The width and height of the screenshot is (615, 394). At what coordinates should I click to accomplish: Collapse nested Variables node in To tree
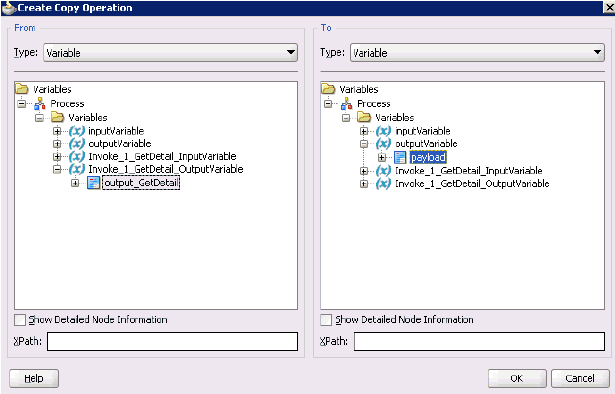click(x=346, y=118)
